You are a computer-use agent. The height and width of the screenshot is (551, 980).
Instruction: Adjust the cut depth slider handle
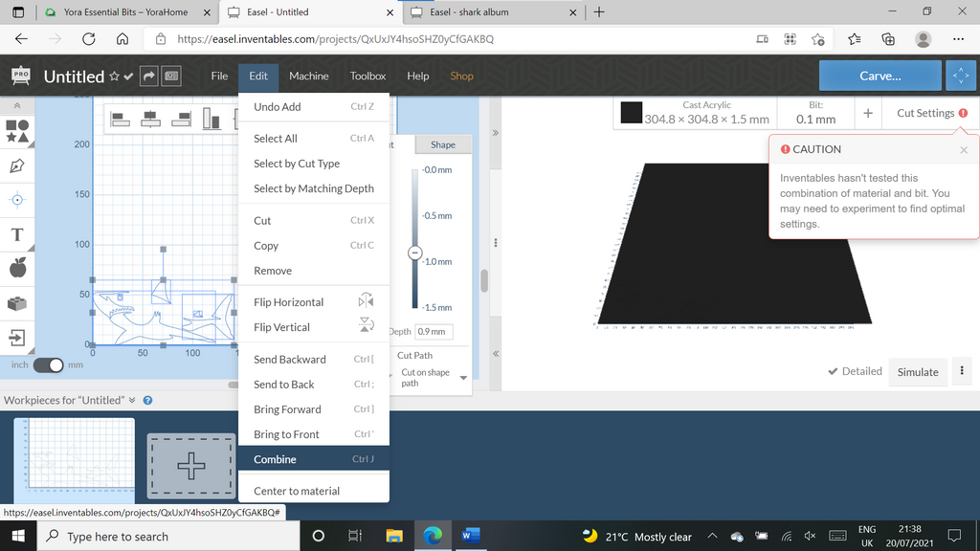(414, 253)
